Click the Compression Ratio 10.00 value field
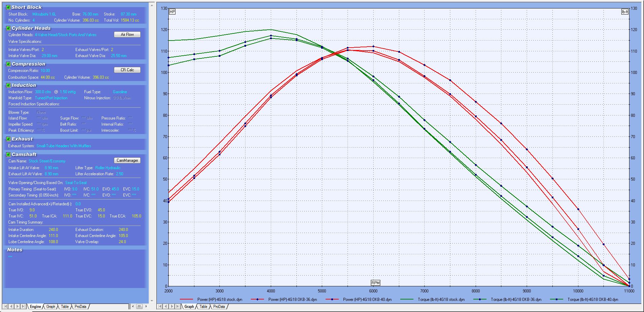The image size is (644, 312). (x=45, y=71)
